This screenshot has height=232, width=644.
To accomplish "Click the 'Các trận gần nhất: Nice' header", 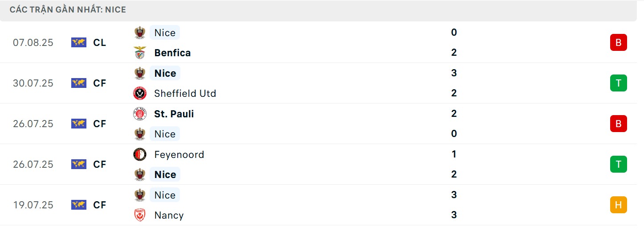I will point(68,9).
